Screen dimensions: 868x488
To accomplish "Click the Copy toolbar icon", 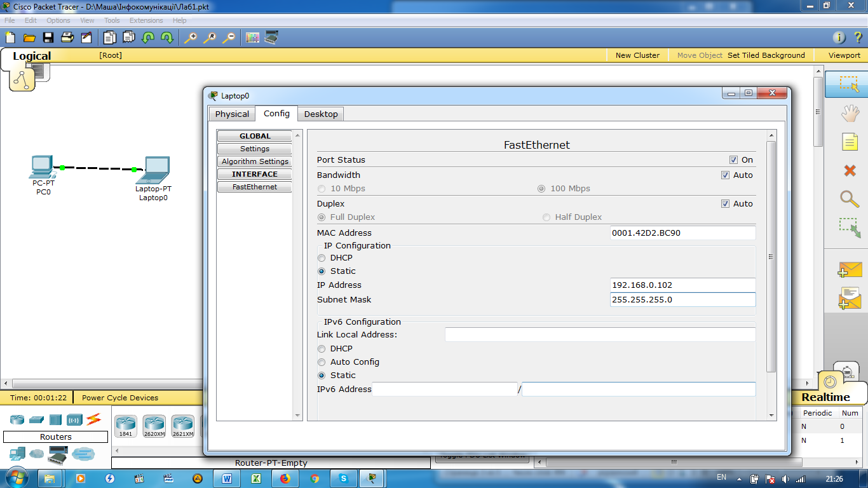I will (110, 37).
